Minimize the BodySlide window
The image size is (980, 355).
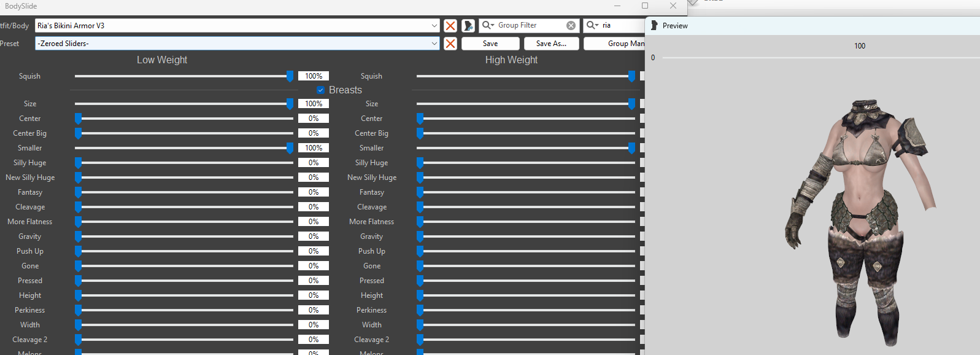point(617,6)
